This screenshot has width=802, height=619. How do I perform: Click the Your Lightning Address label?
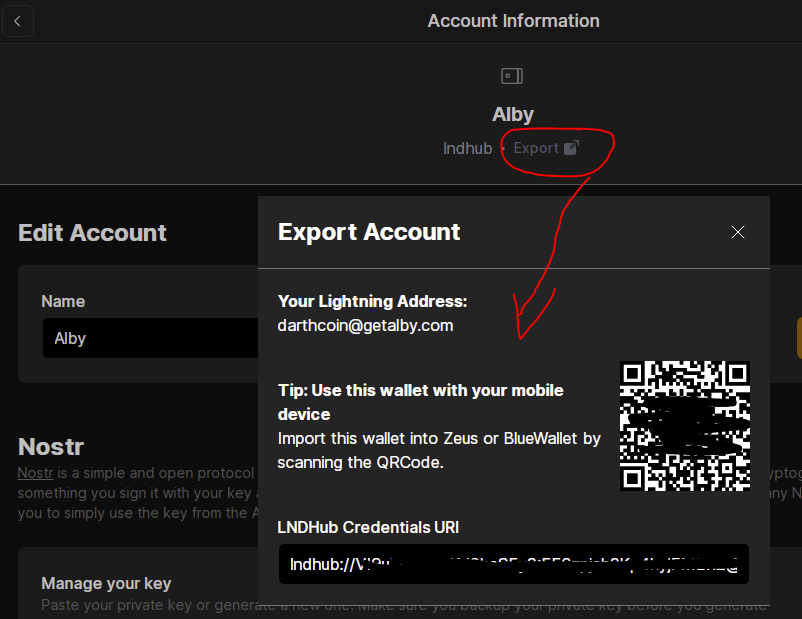372,301
